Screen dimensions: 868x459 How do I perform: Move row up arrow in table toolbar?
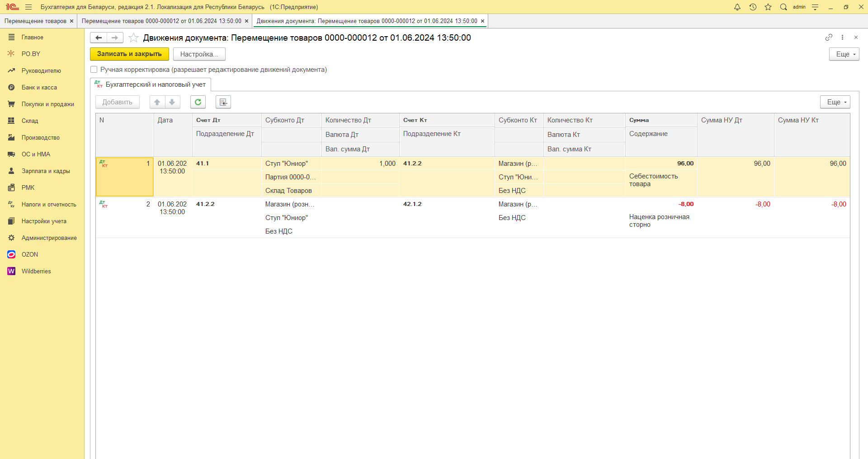point(157,102)
